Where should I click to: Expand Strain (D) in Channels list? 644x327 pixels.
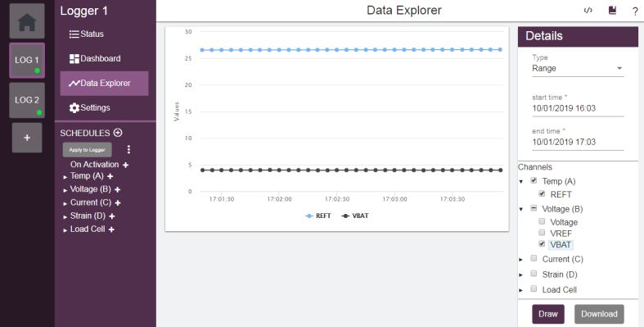[x=520, y=275]
